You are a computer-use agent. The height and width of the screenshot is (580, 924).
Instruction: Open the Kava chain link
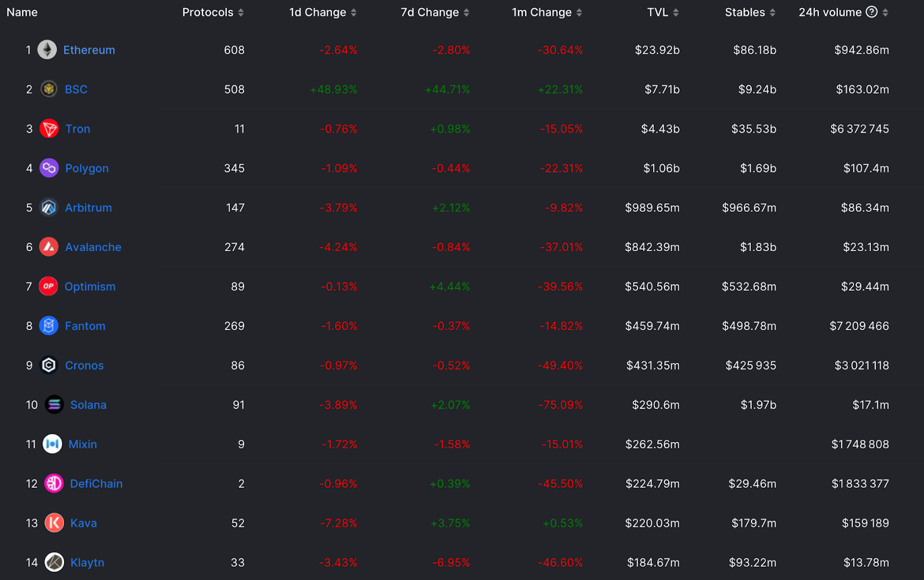coord(83,523)
